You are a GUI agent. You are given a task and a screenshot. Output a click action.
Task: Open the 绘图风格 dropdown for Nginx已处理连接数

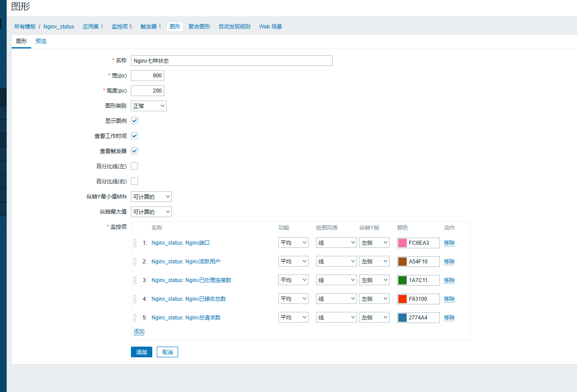pyautogui.click(x=337, y=280)
